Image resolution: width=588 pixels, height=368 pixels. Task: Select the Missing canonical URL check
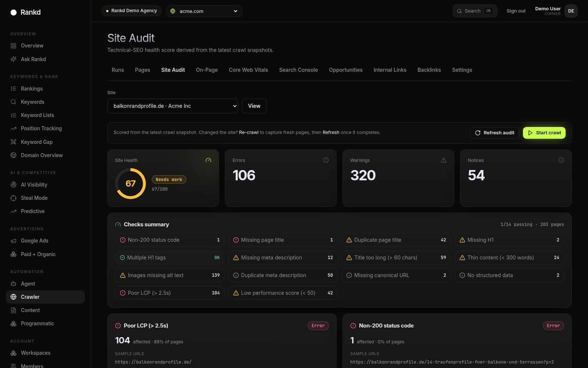tap(396, 275)
